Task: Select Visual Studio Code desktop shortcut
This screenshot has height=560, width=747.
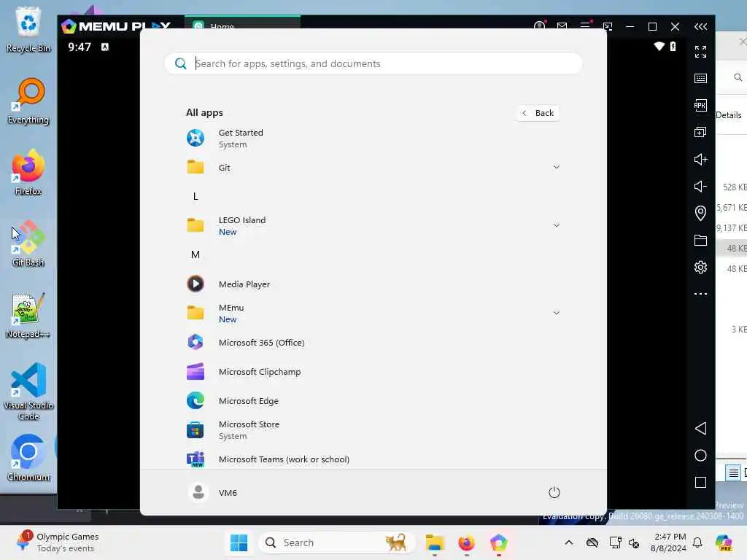Action: [x=28, y=392]
